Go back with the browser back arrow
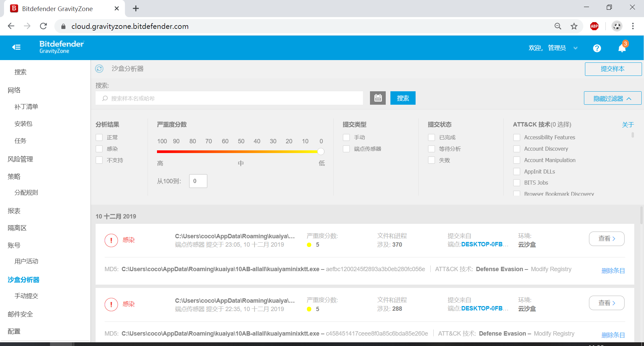Screen dimensions: 644x346 click(11, 26)
